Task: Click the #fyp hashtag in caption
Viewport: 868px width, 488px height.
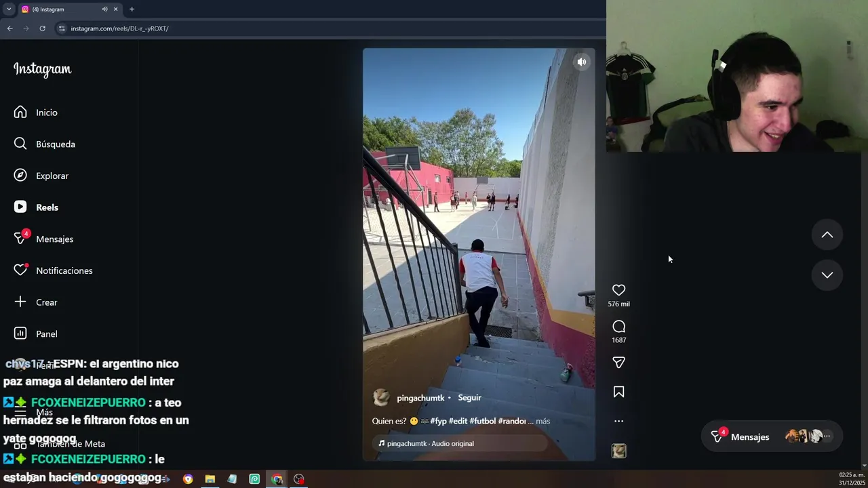Action: click(438, 421)
